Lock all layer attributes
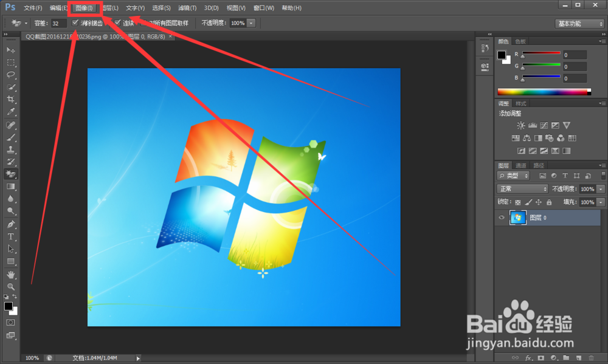Viewport: 608px width, 364px height. pyautogui.click(x=549, y=202)
